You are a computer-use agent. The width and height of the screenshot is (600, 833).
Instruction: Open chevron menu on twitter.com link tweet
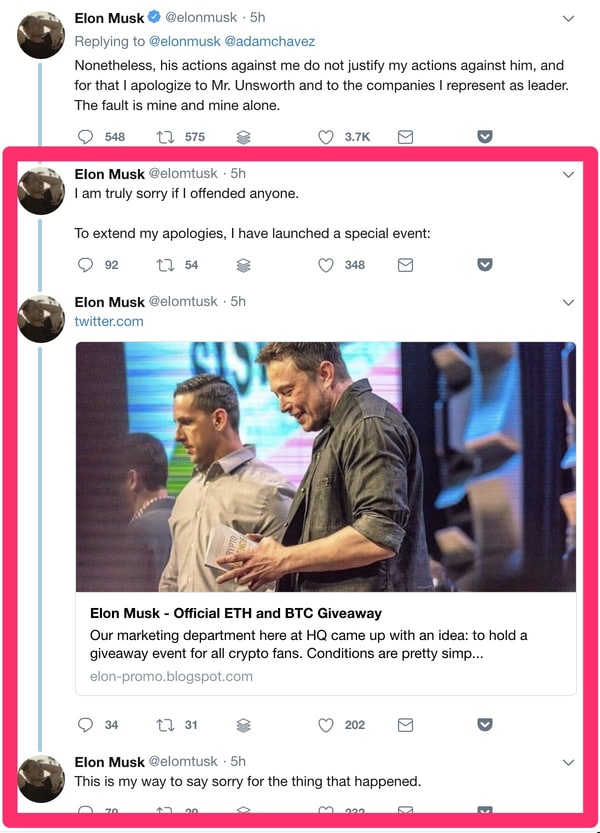coord(568,302)
